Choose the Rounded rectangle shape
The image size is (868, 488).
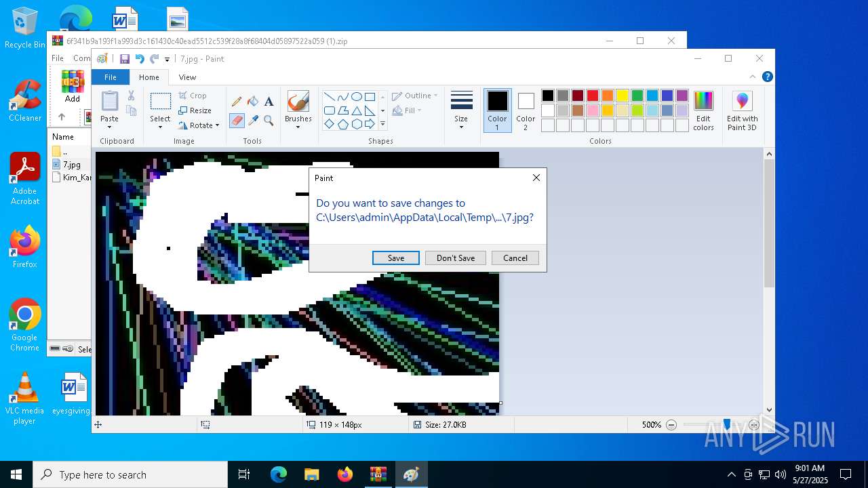click(329, 110)
